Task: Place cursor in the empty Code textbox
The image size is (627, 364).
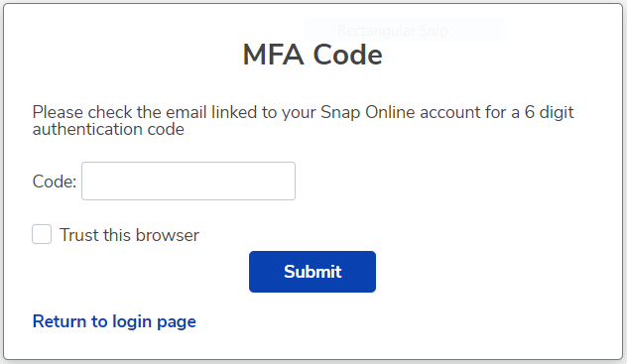Action: click(188, 181)
